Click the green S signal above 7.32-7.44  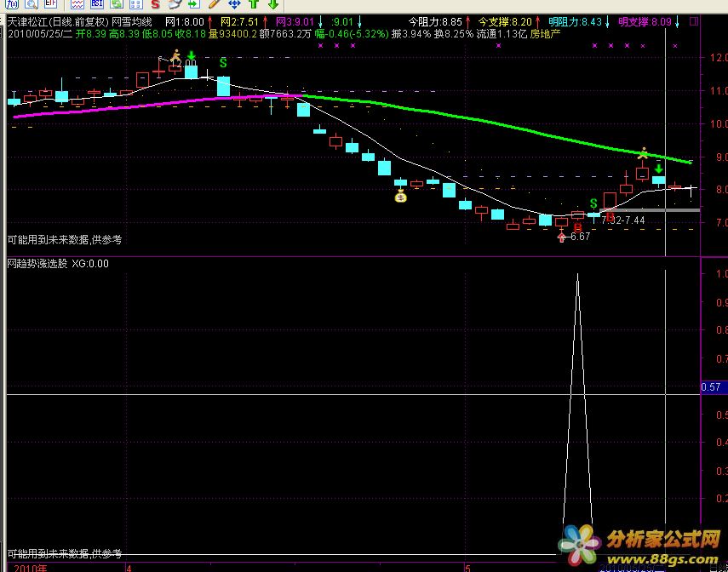pyautogui.click(x=593, y=203)
